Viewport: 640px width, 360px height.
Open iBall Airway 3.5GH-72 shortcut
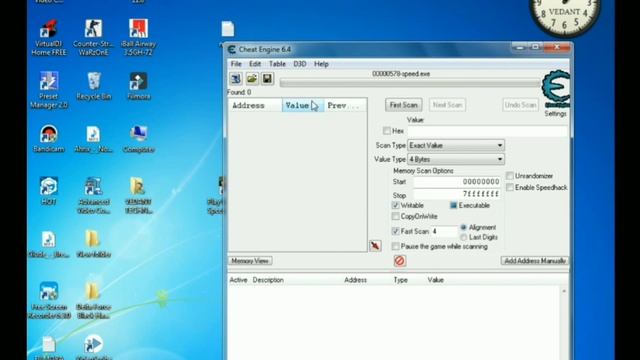click(x=138, y=38)
